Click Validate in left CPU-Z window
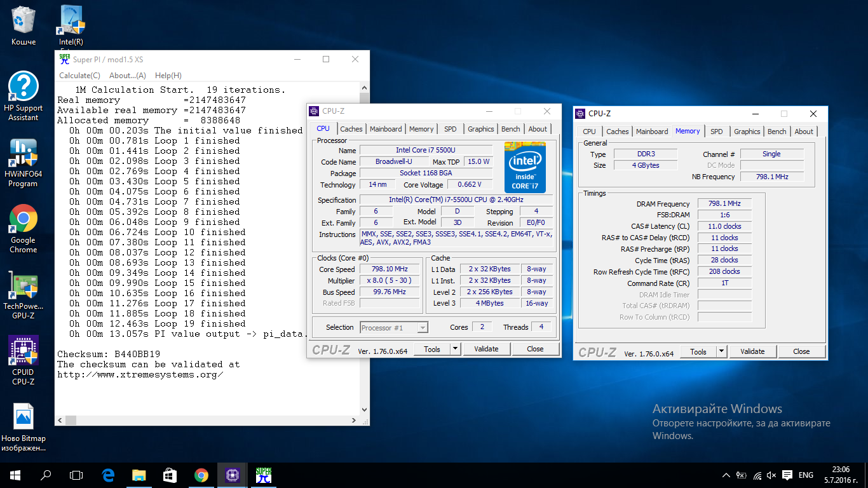The width and height of the screenshot is (868, 488). 486,349
